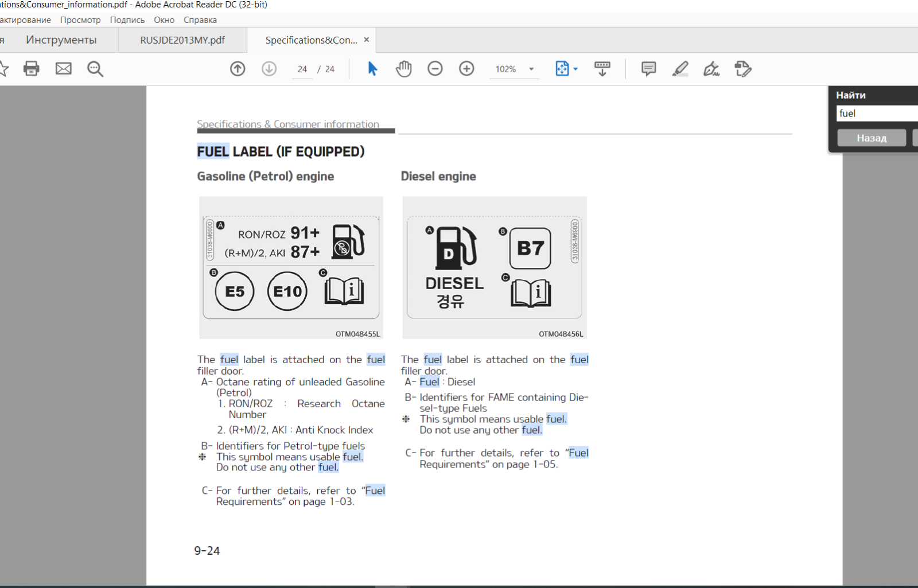Go to next page arrow
918x588 pixels.
[x=269, y=69]
